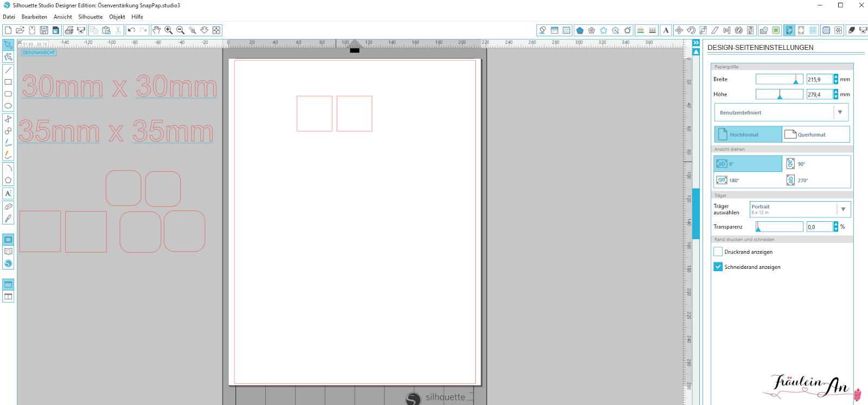Click the Breite value field 215,9

point(820,79)
